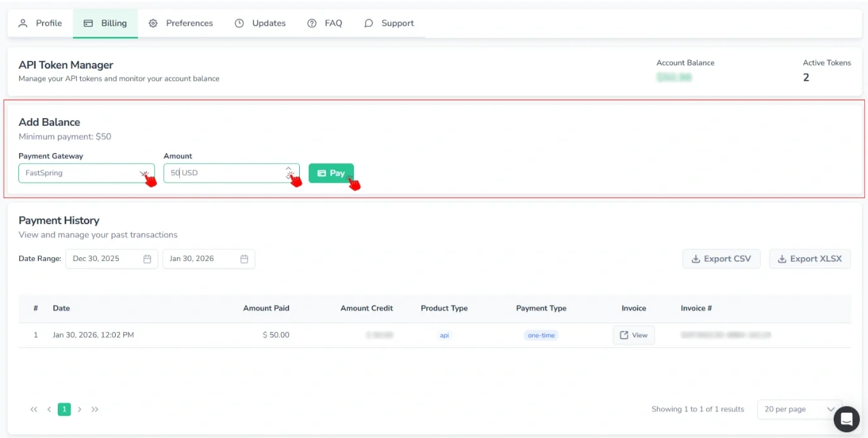Click the Preferences gear icon
This screenshot has width=868, height=438.
coord(153,23)
